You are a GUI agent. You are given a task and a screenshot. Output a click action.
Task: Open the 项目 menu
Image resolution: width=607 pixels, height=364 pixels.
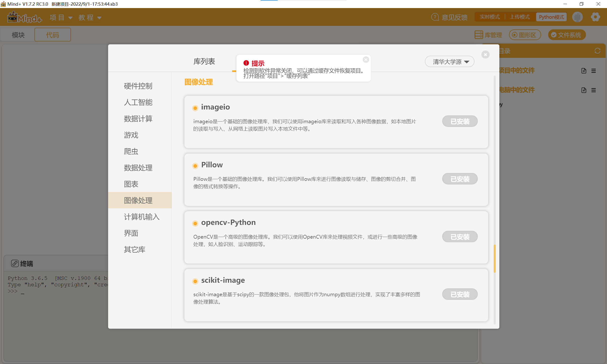61,17
